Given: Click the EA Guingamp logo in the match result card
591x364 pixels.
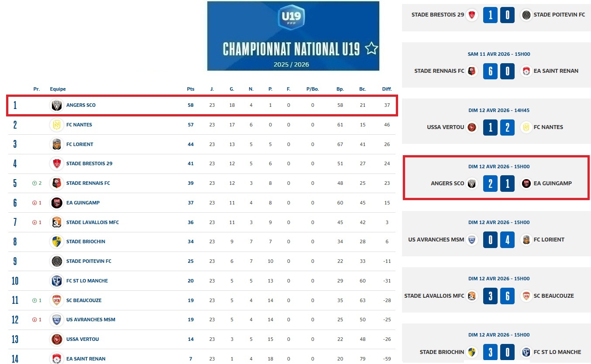Looking at the screenshot, I should [x=526, y=184].
